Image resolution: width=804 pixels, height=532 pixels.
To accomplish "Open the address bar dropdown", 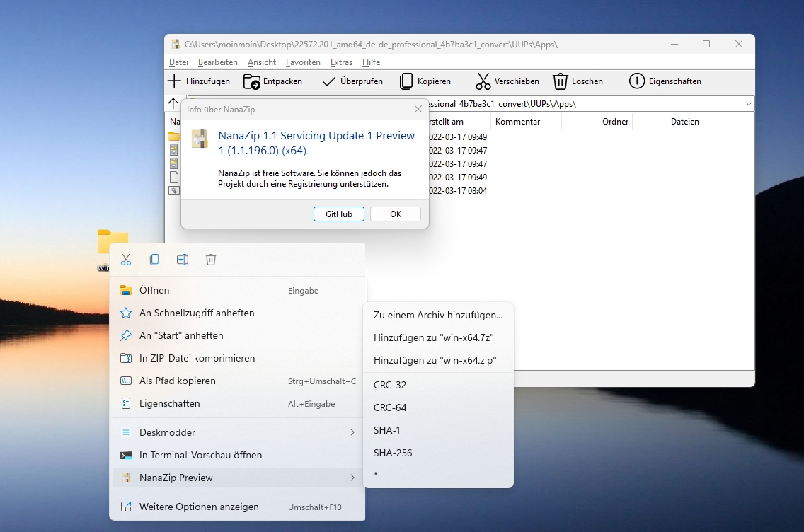I will point(748,104).
